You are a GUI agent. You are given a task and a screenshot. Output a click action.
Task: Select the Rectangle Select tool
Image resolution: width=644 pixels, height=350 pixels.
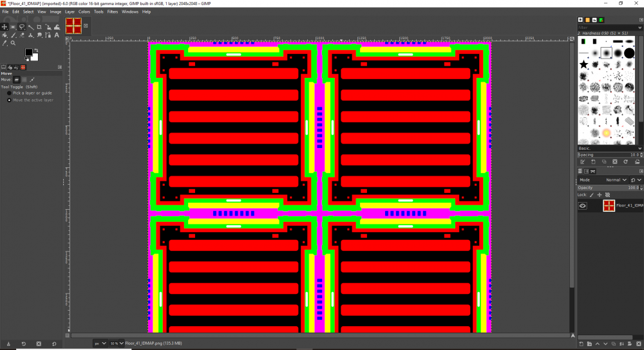13,27
